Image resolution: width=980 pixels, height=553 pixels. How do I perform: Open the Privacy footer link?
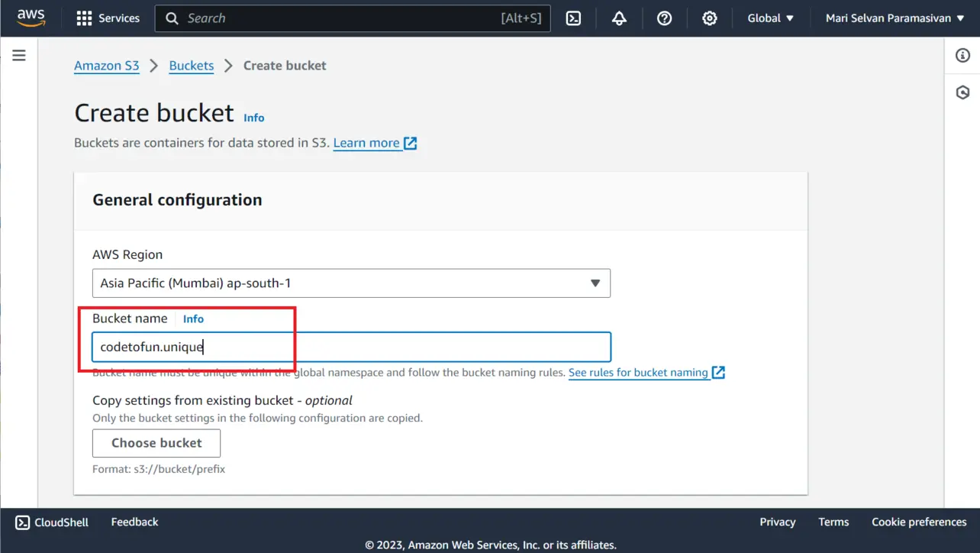coord(778,522)
